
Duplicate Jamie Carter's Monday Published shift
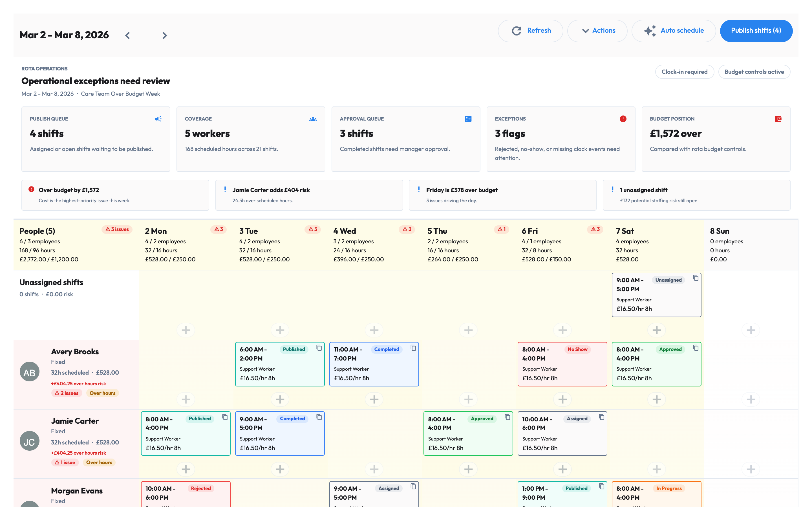pos(225,417)
